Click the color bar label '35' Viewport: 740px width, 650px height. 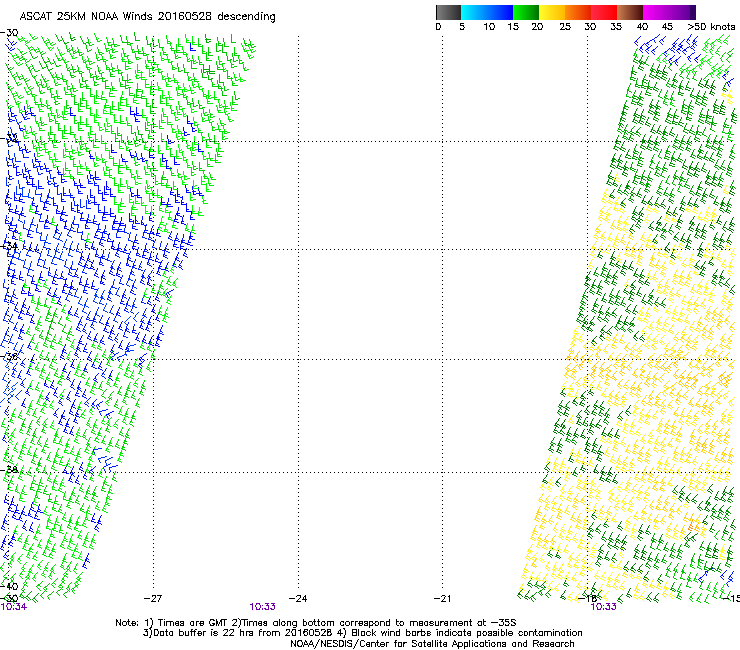click(x=616, y=27)
